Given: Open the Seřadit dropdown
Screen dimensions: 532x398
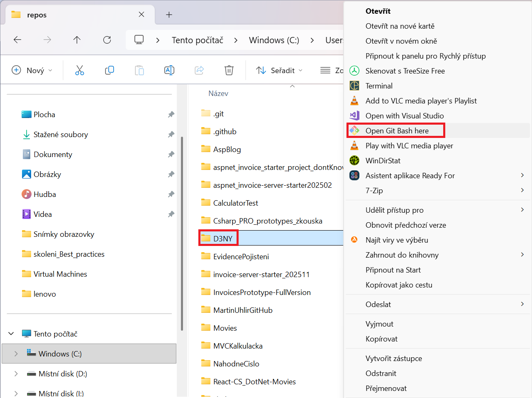Looking at the screenshot, I should coord(279,70).
